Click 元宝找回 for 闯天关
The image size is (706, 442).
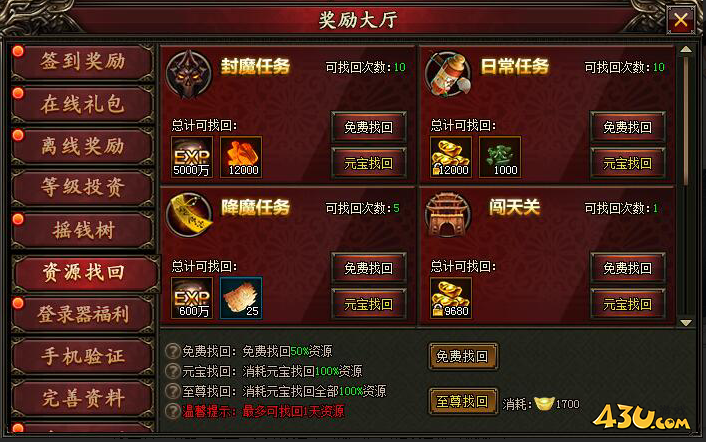pyautogui.click(x=627, y=304)
